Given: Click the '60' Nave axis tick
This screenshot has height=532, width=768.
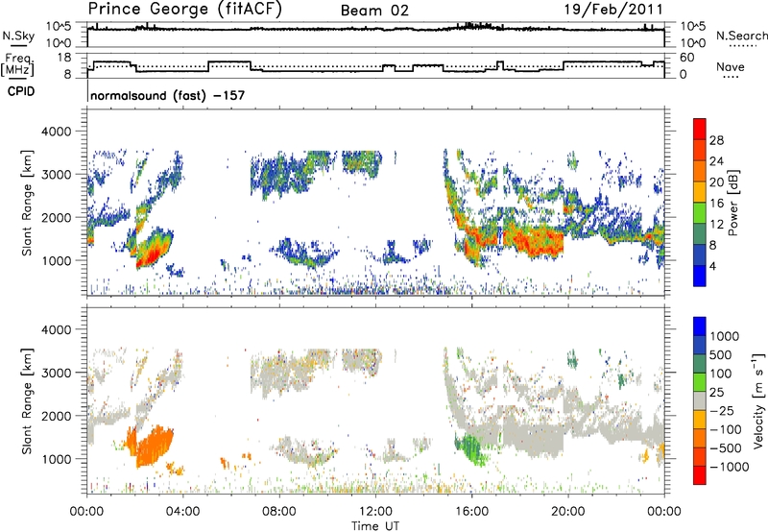Looking at the screenshot, I should click(x=686, y=58).
